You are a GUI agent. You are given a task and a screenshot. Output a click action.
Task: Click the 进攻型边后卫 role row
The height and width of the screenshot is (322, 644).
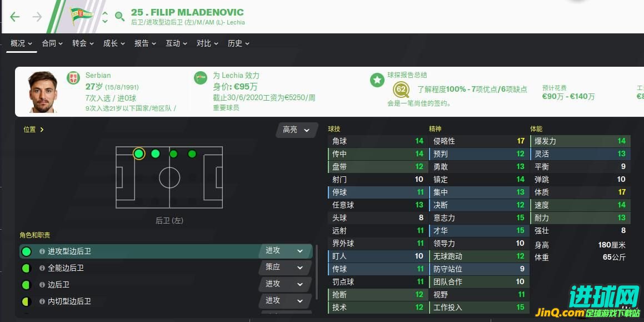pyautogui.click(x=166, y=251)
